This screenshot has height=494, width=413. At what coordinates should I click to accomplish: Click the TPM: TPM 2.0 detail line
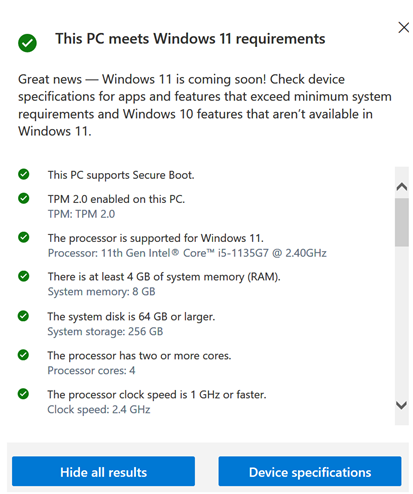coord(81,214)
